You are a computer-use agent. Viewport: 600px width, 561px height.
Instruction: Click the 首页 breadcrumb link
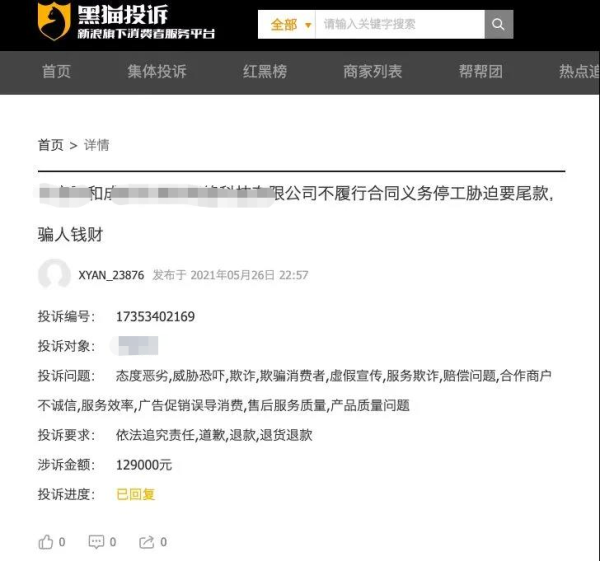click(51, 145)
